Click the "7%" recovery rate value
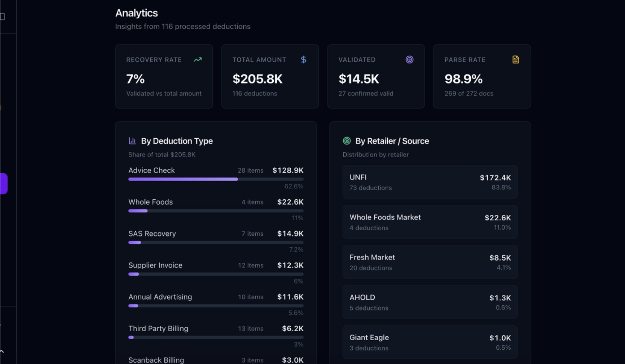This screenshot has height=364, width=625. [x=135, y=79]
